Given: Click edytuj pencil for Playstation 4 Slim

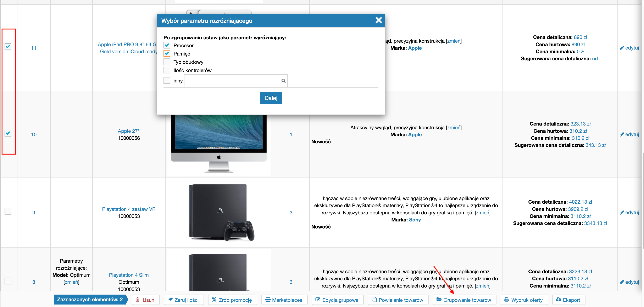Looking at the screenshot, I should click(x=629, y=282).
